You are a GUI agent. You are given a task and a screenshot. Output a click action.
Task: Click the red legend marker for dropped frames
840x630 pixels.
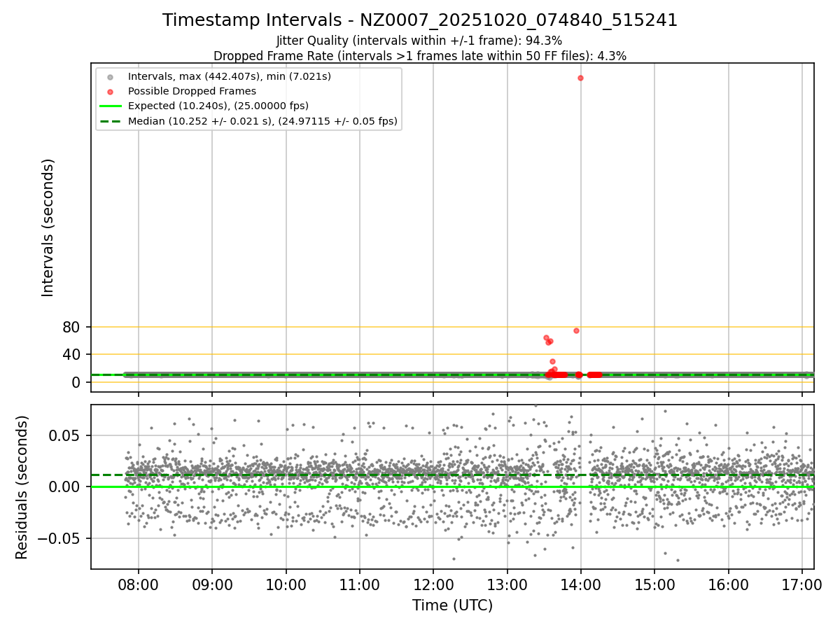tap(110, 91)
